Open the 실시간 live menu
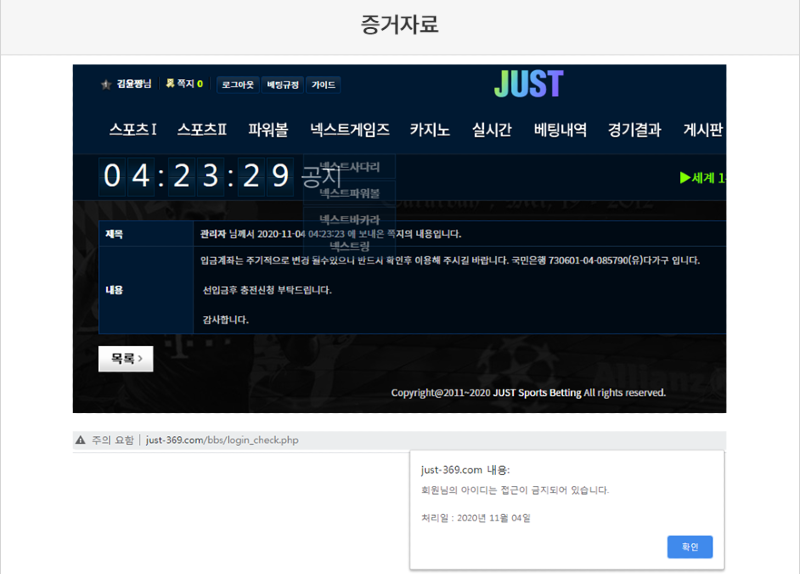Viewport: 800px width, 574px height. pyautogui.click(x=492, y=130)
